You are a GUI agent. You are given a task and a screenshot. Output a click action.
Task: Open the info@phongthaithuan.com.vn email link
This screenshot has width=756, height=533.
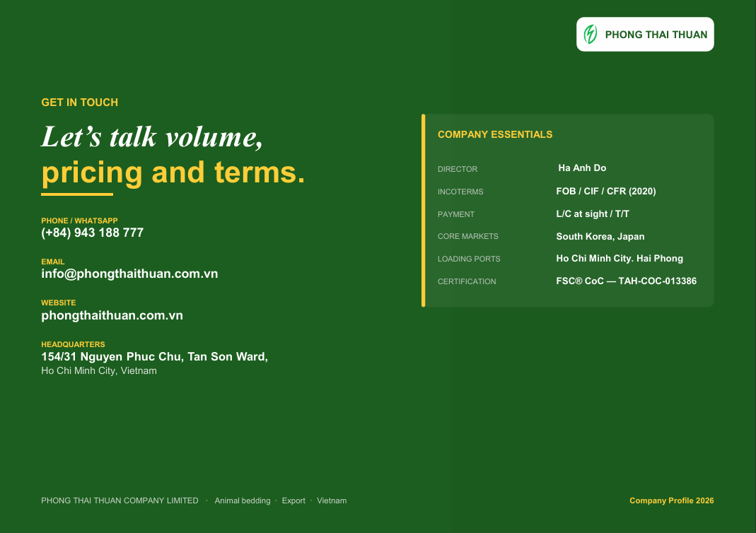[x=129, y=274]
